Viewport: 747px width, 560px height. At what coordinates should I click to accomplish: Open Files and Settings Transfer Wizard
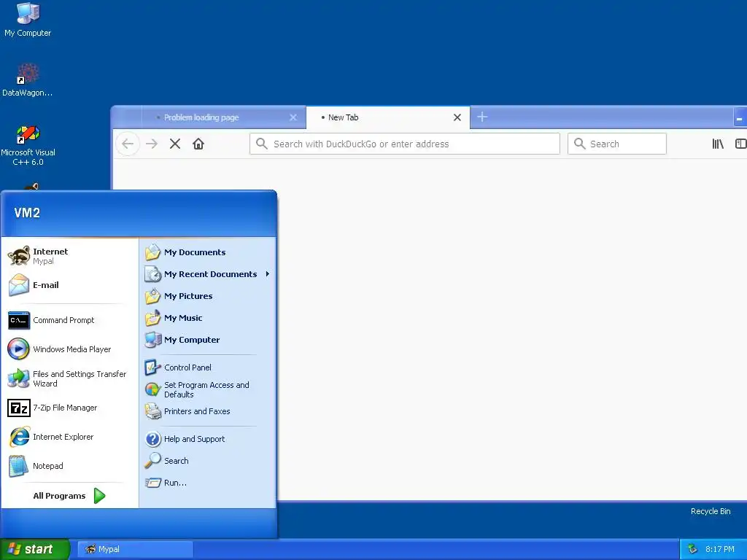coord(69,378)
